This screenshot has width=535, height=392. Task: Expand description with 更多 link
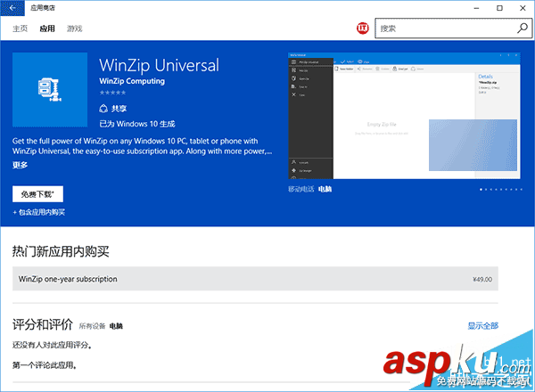(x=20, y=165)
